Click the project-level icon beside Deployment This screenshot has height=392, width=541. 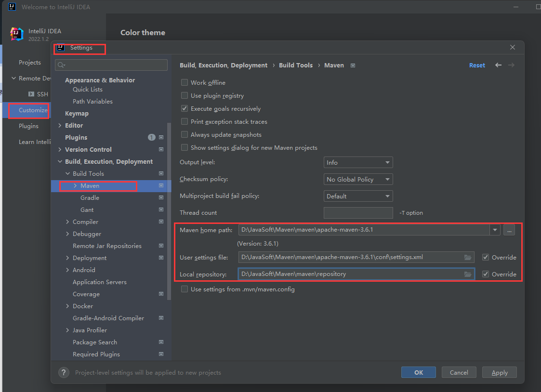[161, 258]
